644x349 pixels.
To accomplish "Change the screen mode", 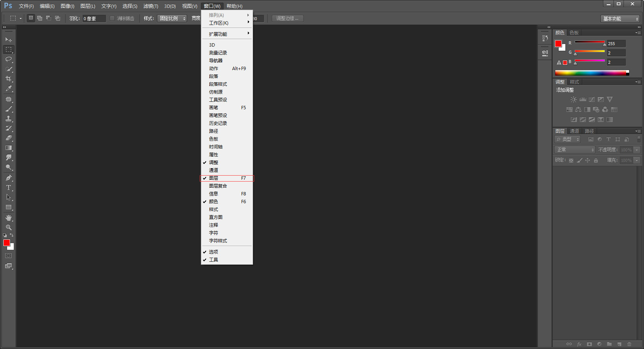I will coord(9,266).
